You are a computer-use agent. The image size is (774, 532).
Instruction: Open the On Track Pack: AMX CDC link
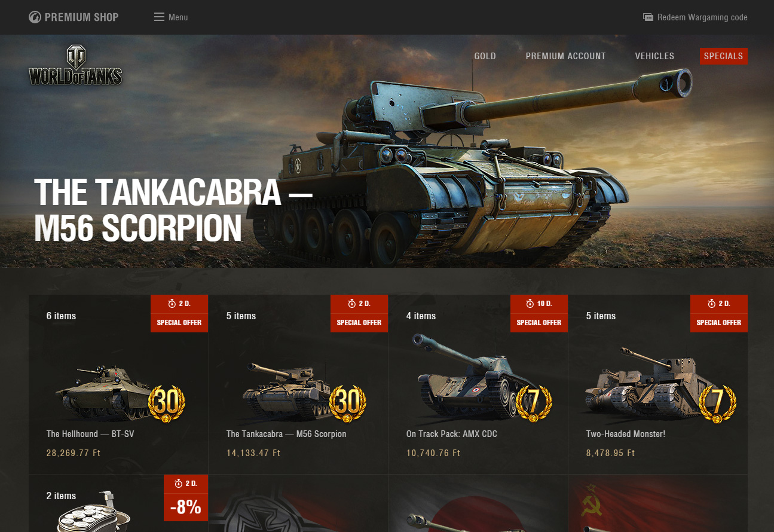pos(451,434)
